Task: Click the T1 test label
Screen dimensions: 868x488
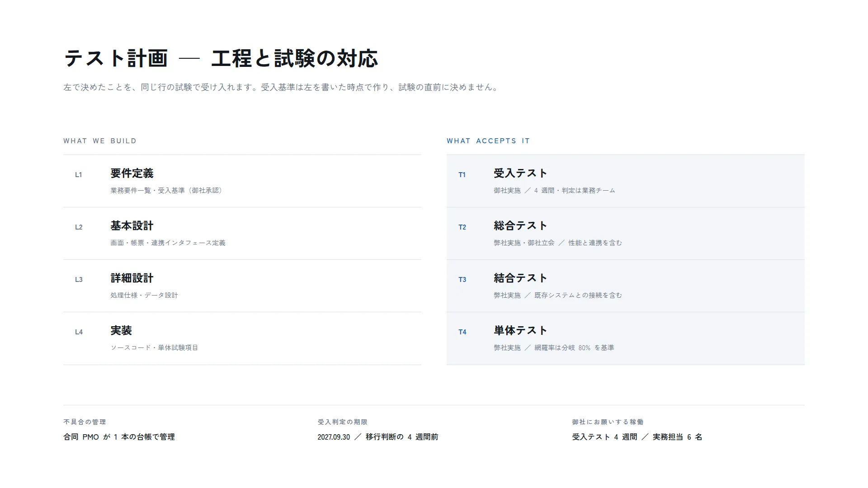Action: click(x=462, y=175)
